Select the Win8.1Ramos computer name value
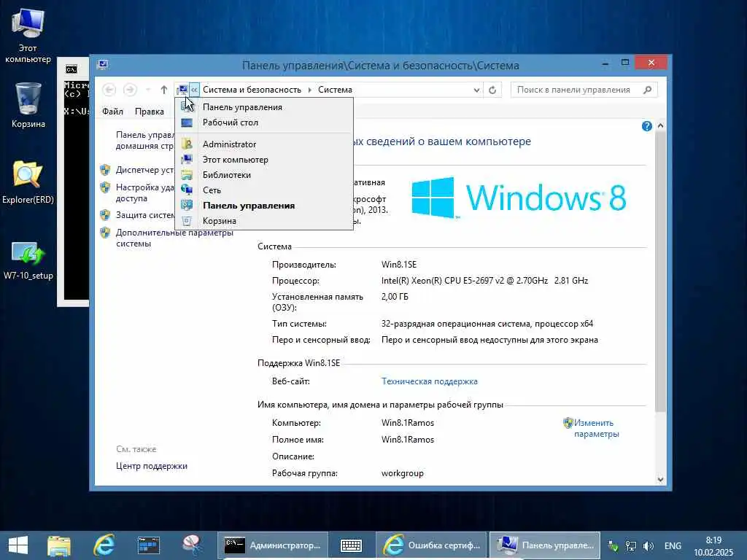Viewport: 747px width, 560px height. pos(407,423)
